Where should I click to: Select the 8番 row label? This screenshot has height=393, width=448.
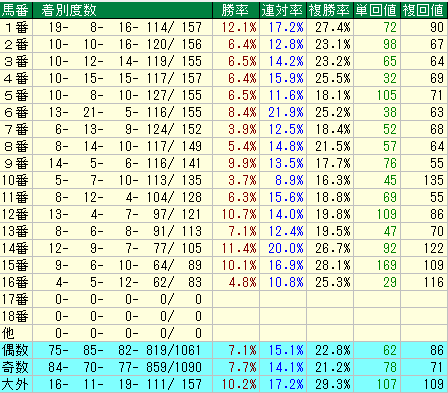click(x=16, y=146)
